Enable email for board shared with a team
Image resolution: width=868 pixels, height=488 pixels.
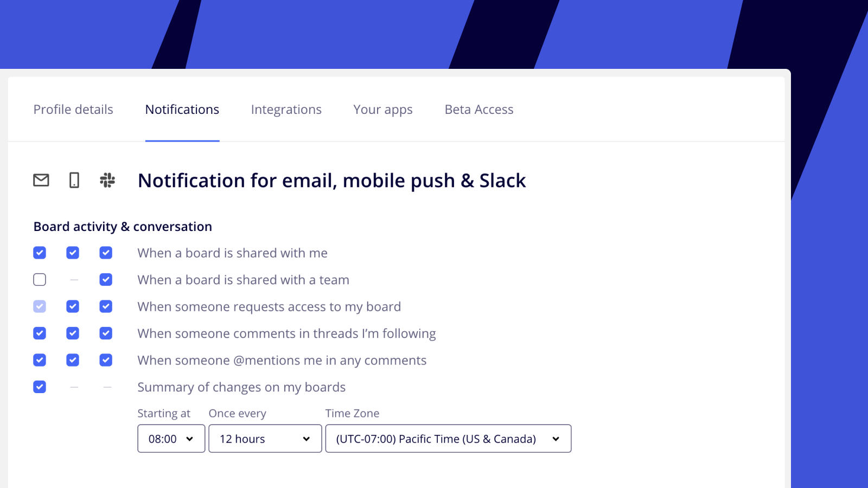click(x=40, y=280)
